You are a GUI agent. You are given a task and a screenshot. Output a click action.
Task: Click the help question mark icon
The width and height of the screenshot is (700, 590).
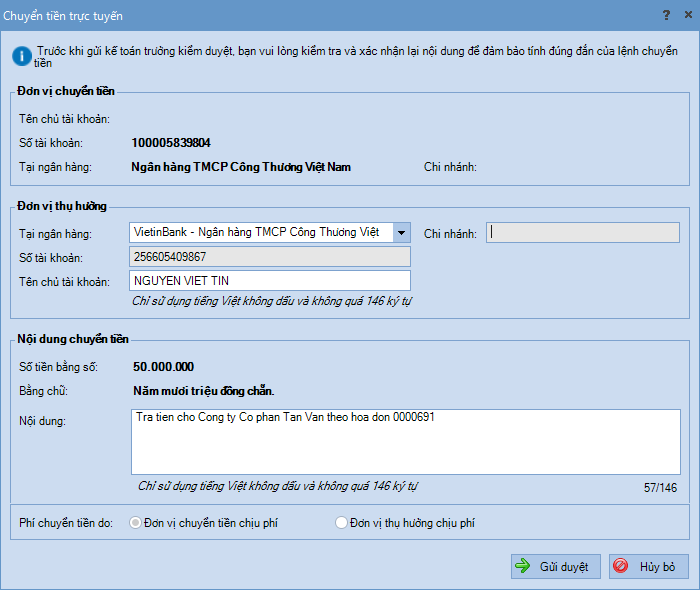click(x=666, y=15)
